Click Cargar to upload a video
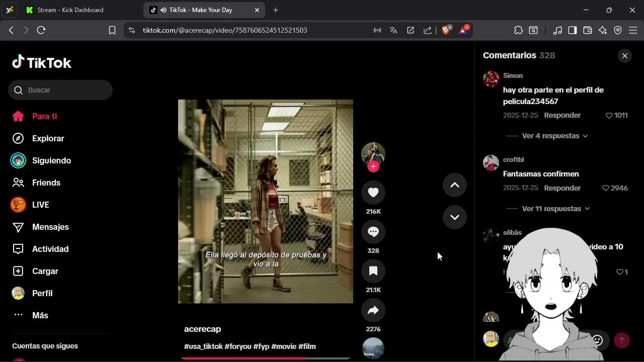Image resolution: width=644 pixels, height=362 pixels. pos(35,271)
